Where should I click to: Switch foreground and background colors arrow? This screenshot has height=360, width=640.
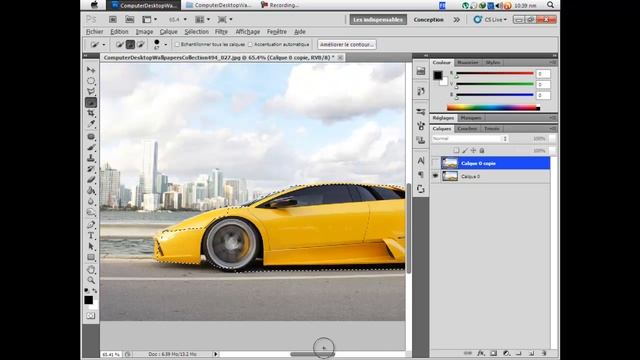click(x=95, y=291)
